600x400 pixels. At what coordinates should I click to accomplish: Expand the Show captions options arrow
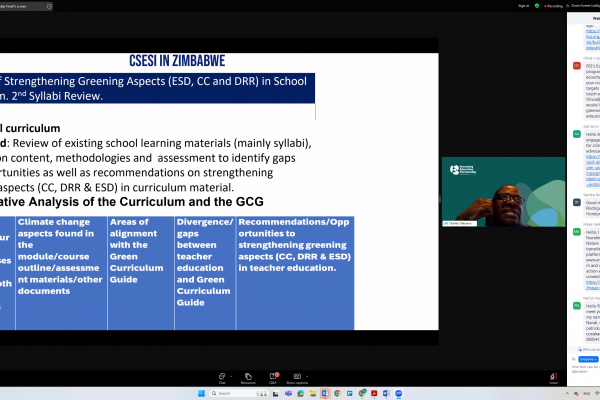pos(306,372)
